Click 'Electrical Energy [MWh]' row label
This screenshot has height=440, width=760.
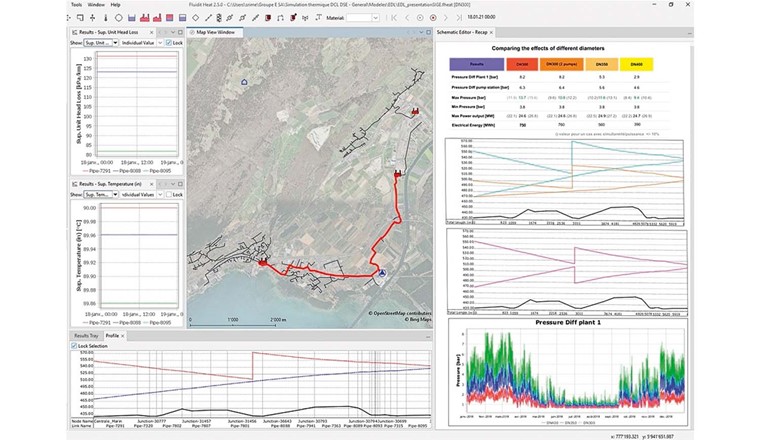tap(473, 125)
